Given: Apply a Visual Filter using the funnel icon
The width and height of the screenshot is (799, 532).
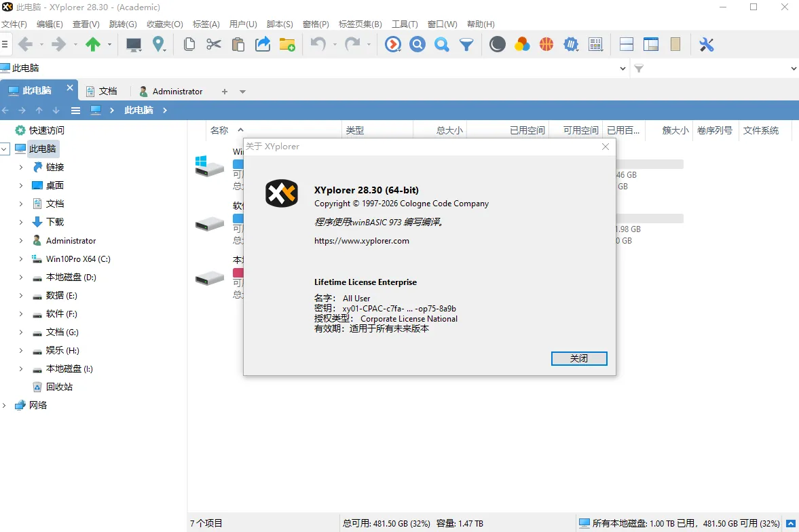Looking at the screenshot, I should (x=466, y=44).
